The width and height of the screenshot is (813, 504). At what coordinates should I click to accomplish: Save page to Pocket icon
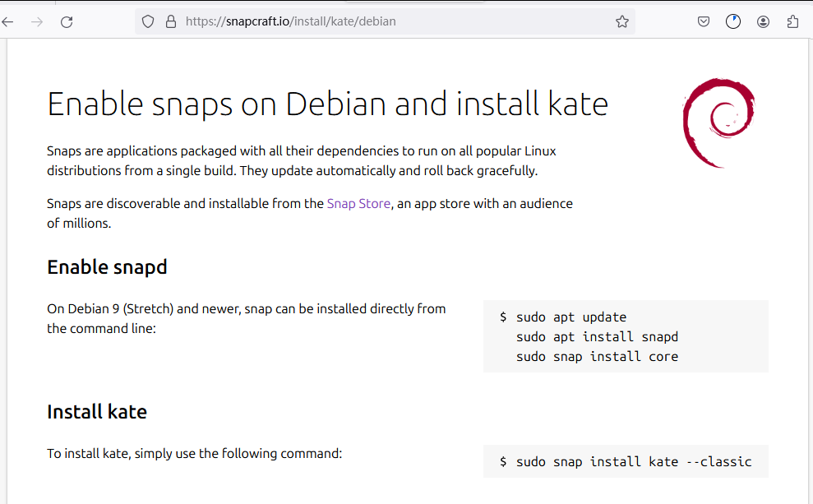pos(704,21)
